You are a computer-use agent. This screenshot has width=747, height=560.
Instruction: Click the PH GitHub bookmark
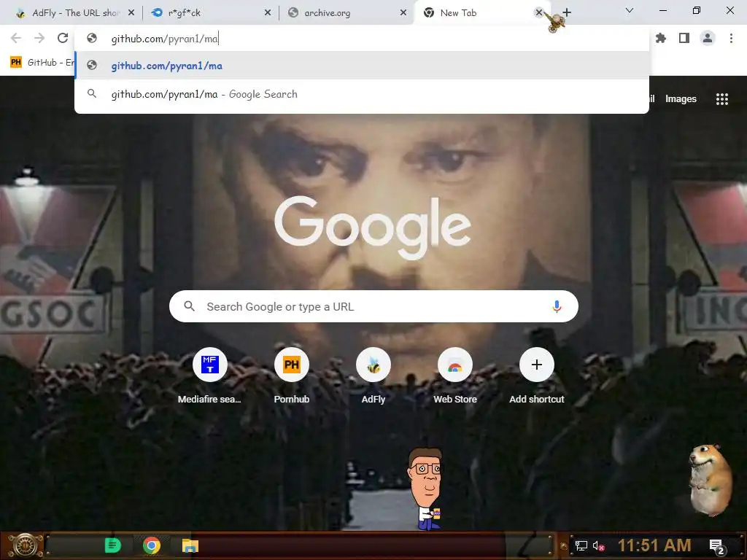point(42,63)
